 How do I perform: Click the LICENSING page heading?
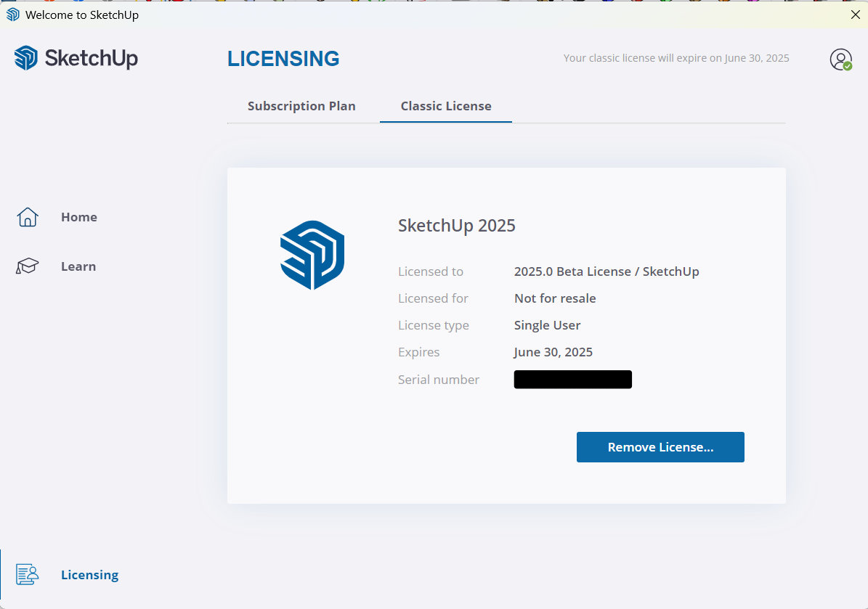tap(283, 59)
